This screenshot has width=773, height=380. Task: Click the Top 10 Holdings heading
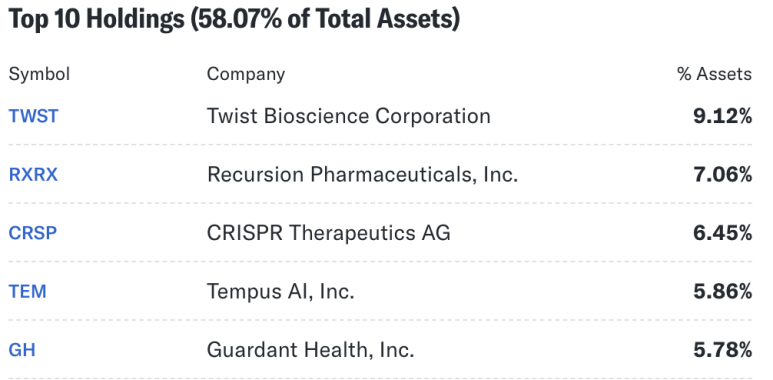pos(96,19)
